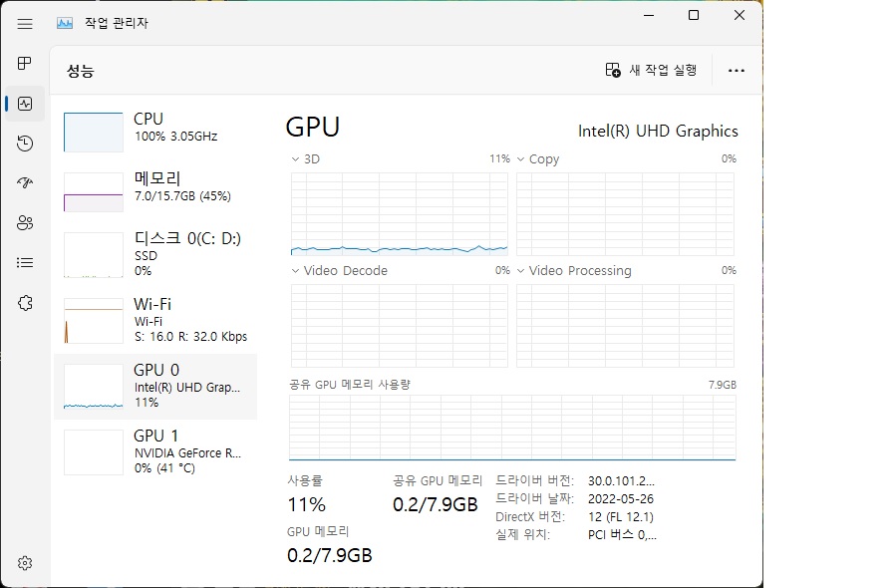Select the CPU performance entry
Screen dimensions: 889x588
155,133
